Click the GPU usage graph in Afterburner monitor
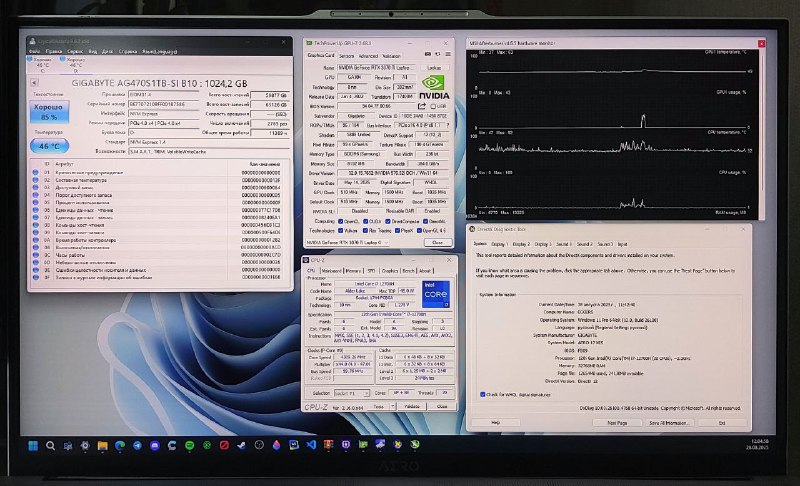 coord(612,110)
